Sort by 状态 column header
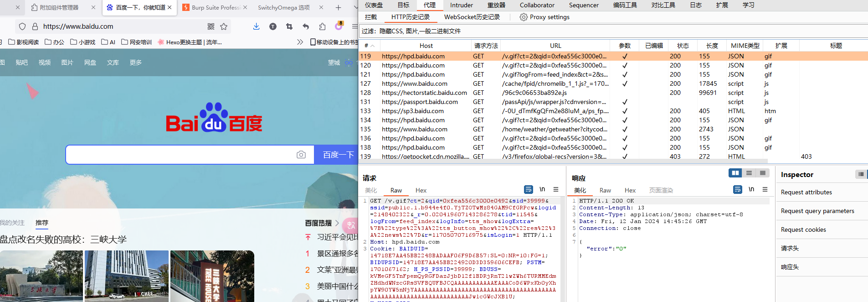Viewport: 868px width, 302px height. click(683, 46)
